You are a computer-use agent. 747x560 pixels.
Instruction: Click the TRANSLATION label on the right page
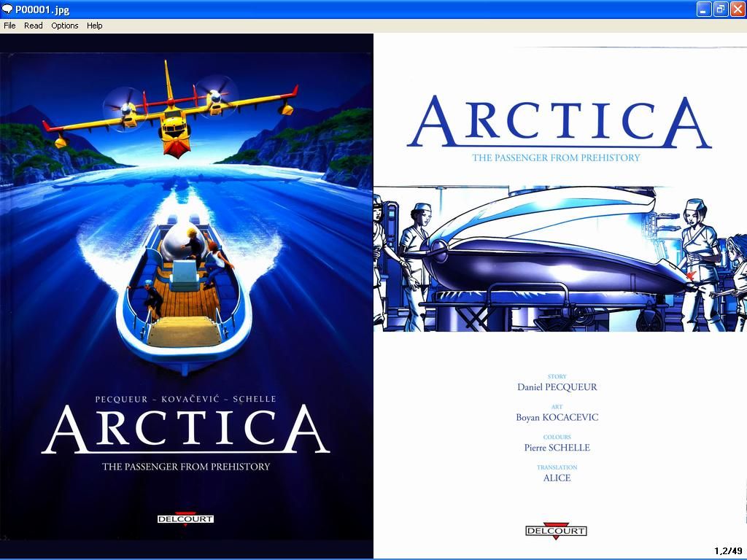557,467
